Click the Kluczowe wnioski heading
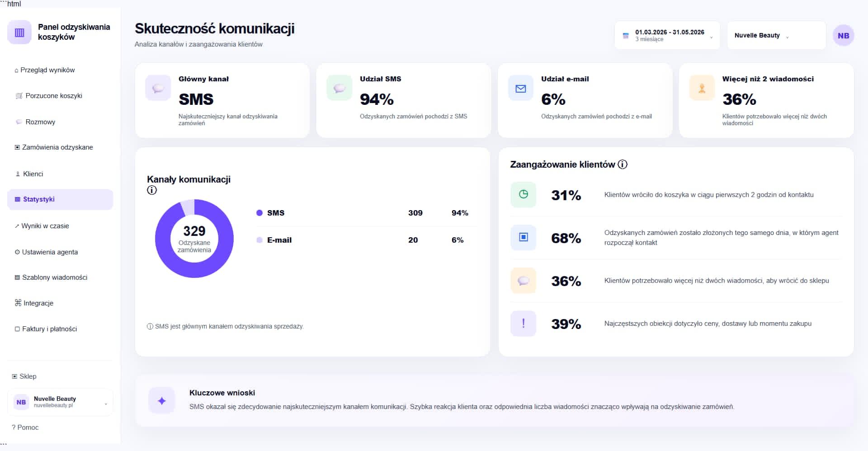 pyautogui.click(x=222, y=393)
